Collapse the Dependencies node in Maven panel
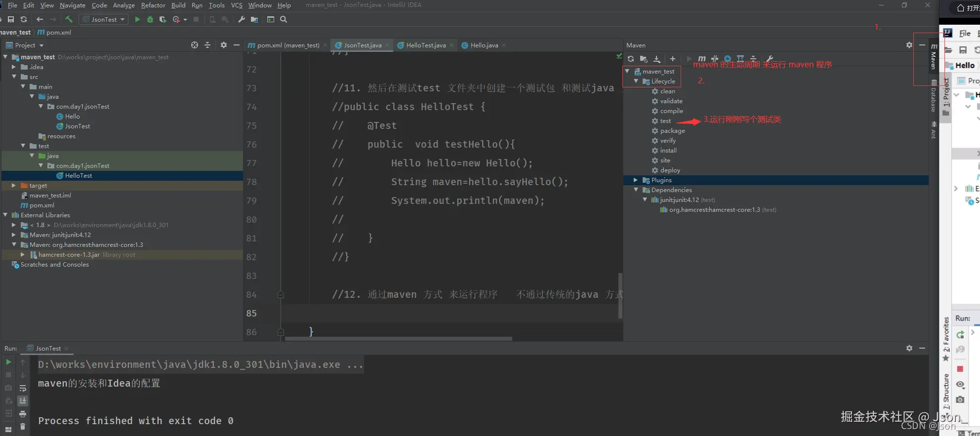Image resolution: width=980 pixels, height=436 pixels. [x=636, y=190]
